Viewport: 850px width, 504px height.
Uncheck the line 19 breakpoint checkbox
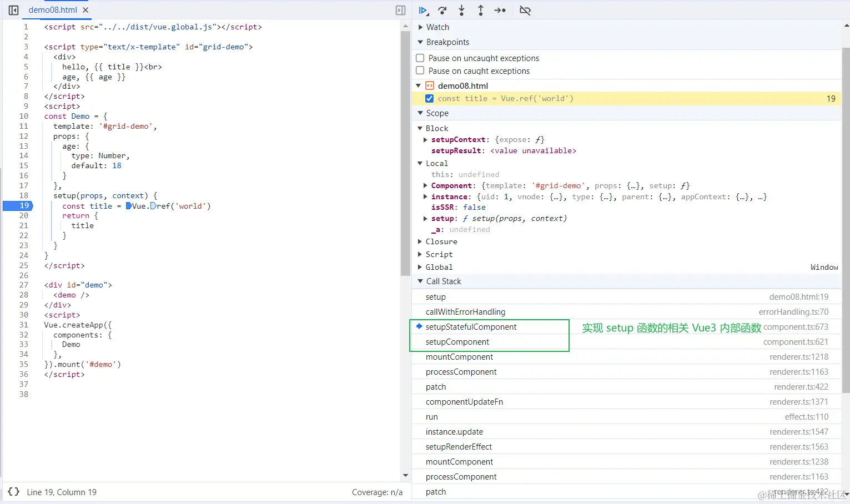tap(429, 98)
